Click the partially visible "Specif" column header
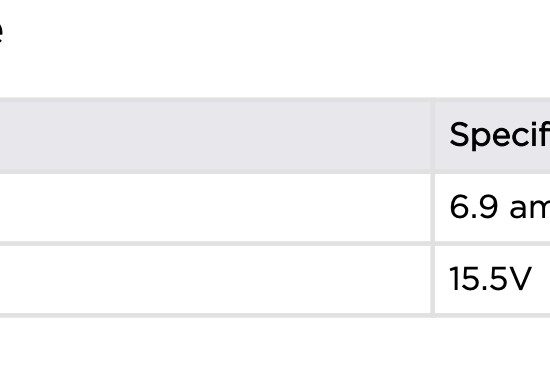 [x=499, y=135]
